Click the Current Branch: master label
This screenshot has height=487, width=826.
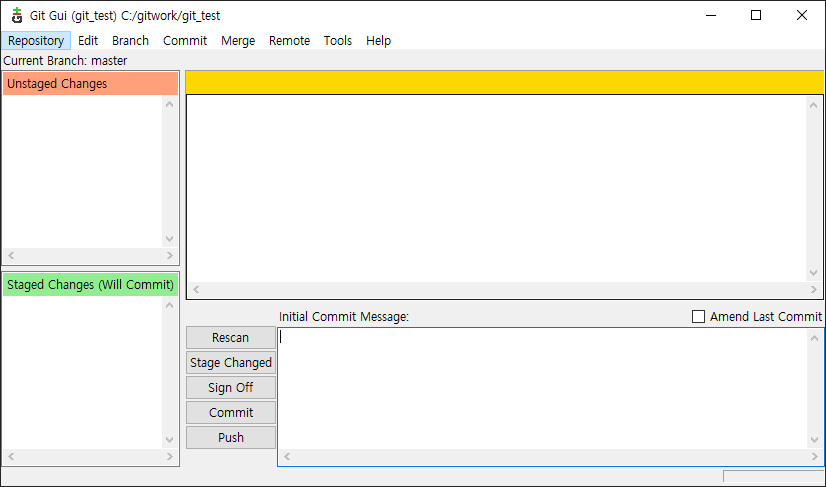(65, 61)
